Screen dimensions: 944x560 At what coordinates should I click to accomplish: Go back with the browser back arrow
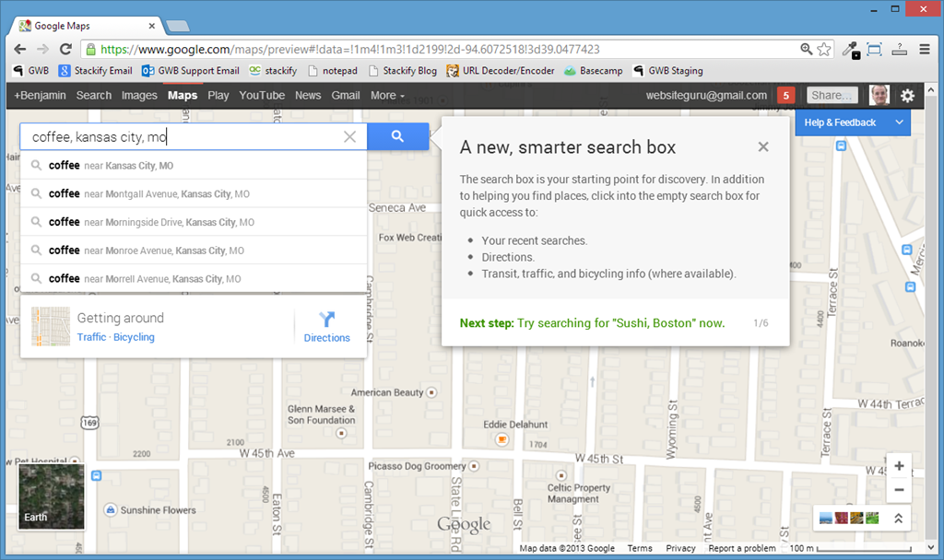[x=20, y=50]
